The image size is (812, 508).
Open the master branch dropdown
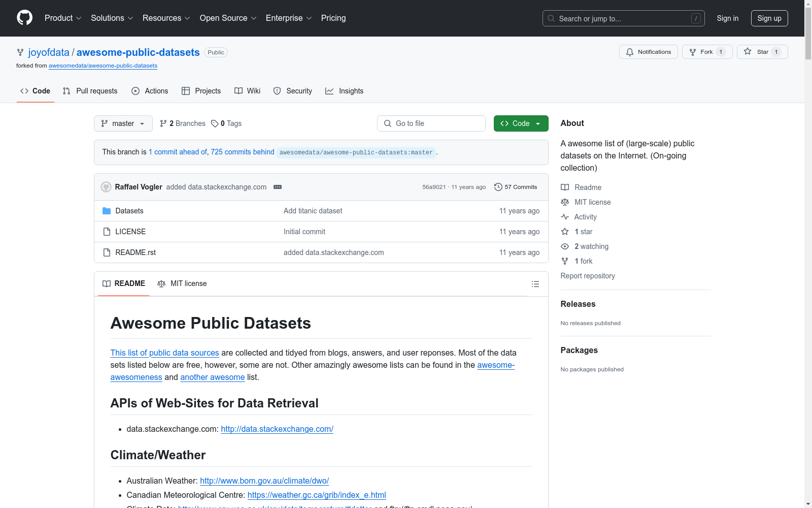tap(123, 123)
